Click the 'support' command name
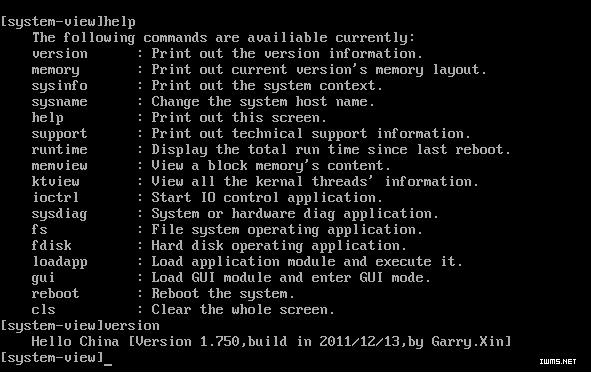Screen dimensions: 591x373 point(60,134)
